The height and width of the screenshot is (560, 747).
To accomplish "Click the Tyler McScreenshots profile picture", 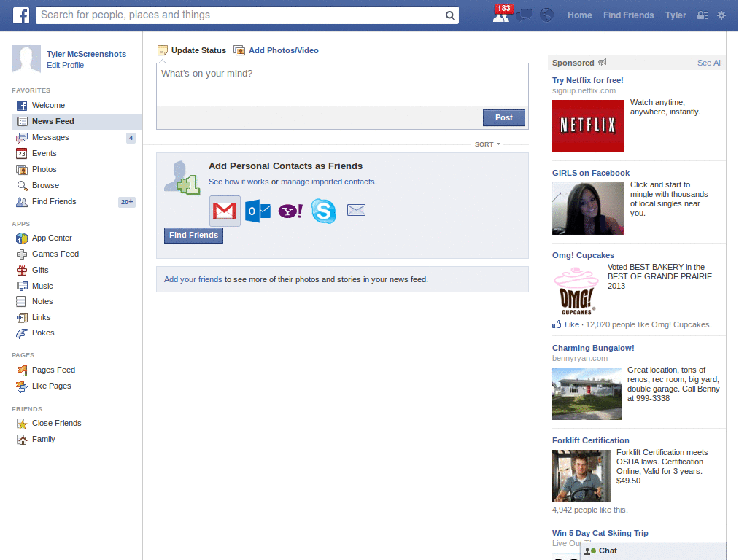I will (x=26, y=59).
